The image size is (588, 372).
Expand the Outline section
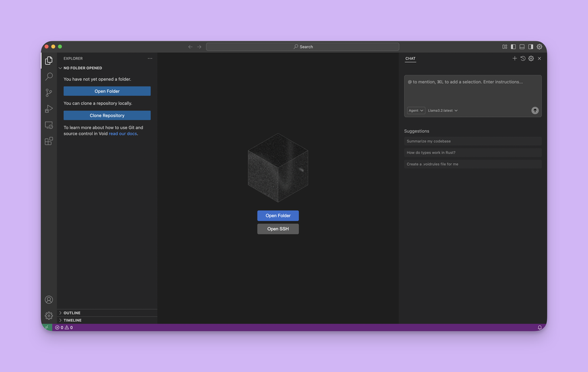[x=72, y=313]
